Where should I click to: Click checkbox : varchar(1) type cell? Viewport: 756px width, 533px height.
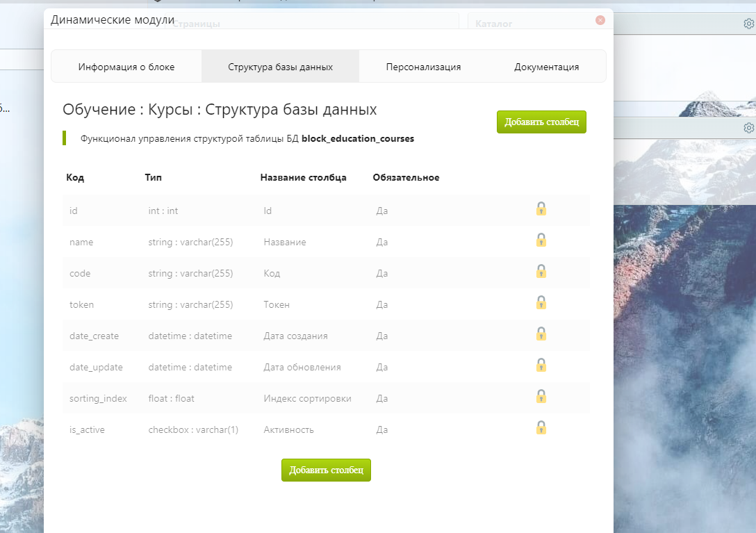pos(193,429)
